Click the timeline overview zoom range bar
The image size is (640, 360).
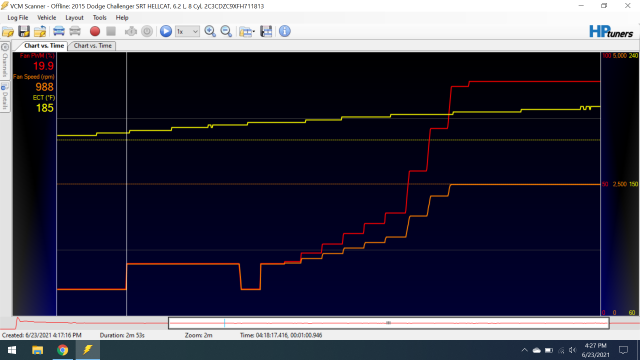point(389,323)
